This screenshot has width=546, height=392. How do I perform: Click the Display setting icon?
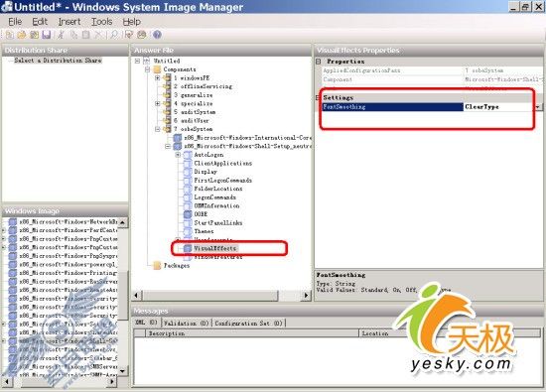(188, 172)
